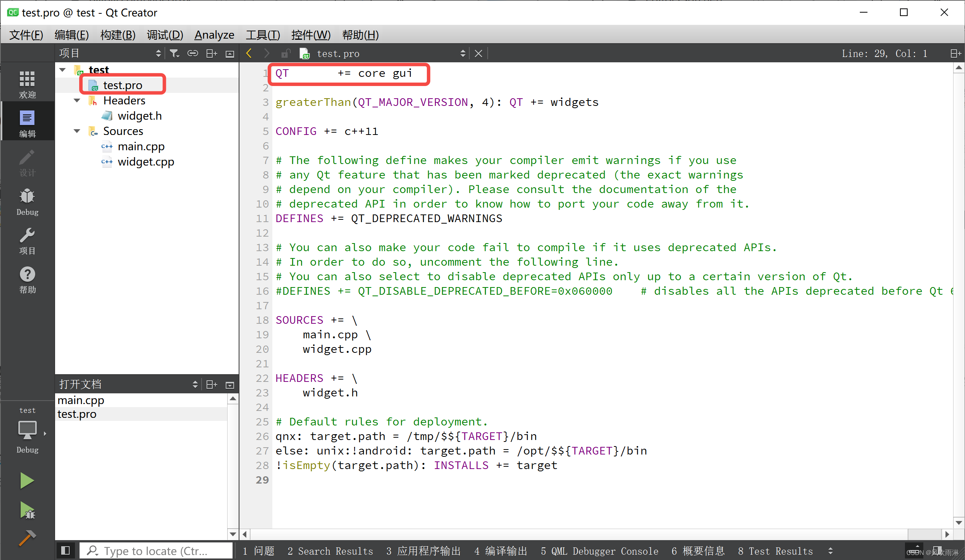Collapse the Headers folder
The width and height of the screenshot is (965, 560).
[x=77, y=100]
